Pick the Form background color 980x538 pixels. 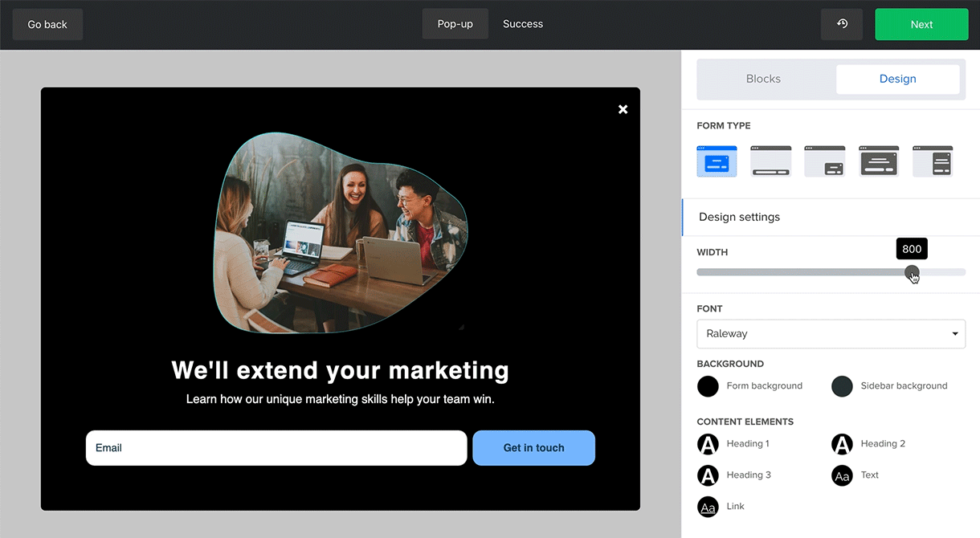(708, 386)
